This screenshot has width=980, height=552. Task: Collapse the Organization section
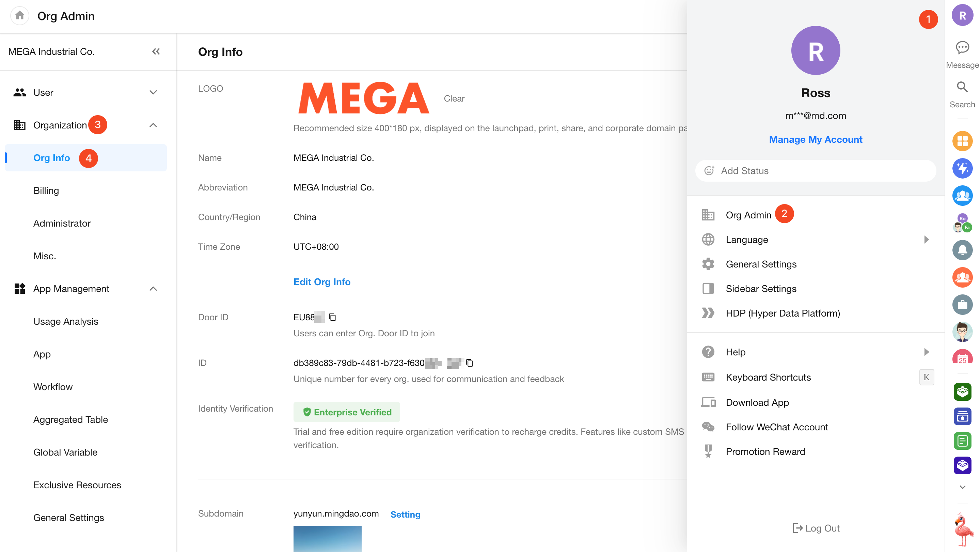[153, 125]
